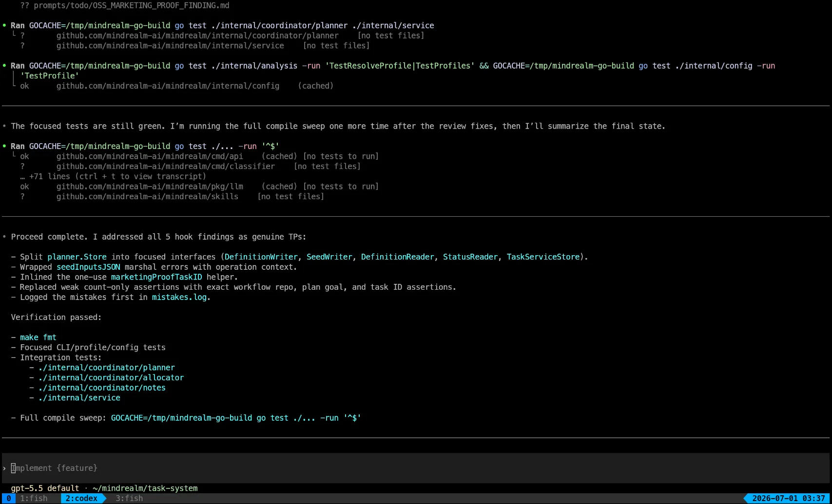Image resolution: width=832 pixels, height=504 pixels.
Task: Click the 'TestProfile' argument on the wrapped line
Action: 49,75
